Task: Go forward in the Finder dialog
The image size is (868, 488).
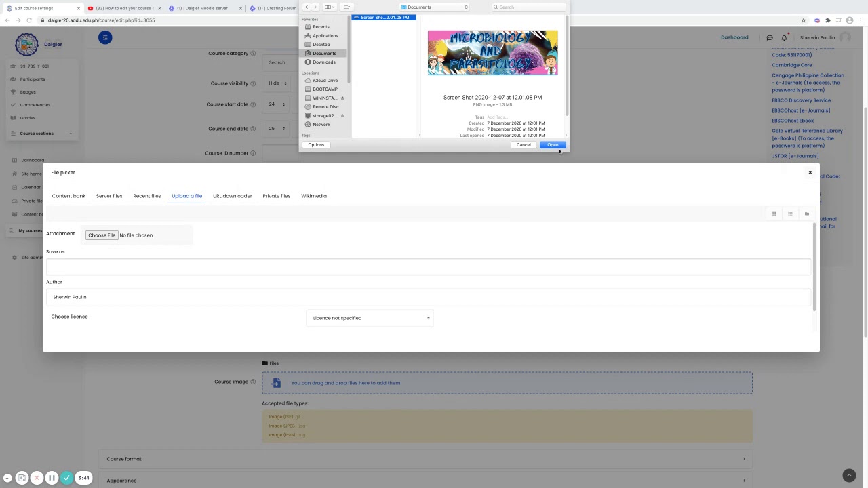Action: pyautogui.click(x=315, y=7)
